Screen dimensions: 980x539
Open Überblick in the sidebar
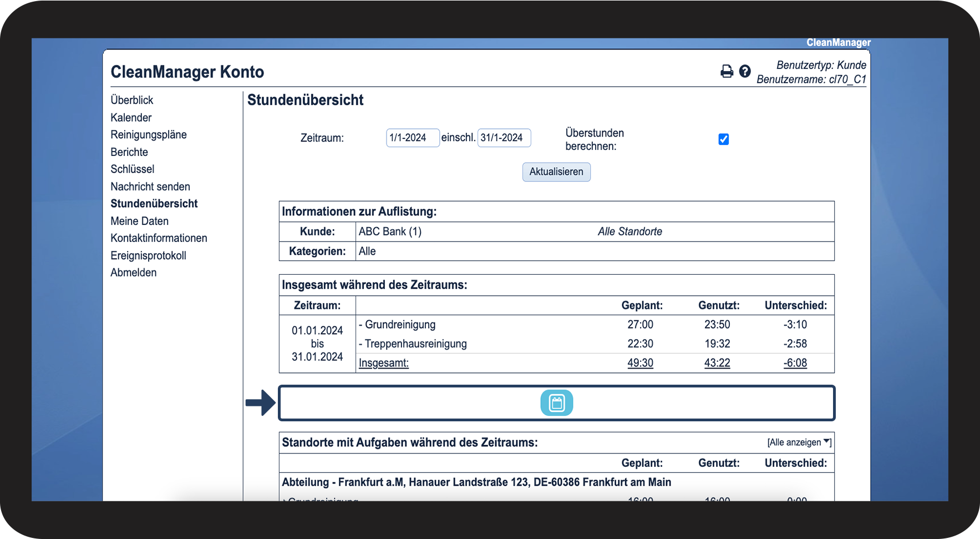tap(132, 100)
